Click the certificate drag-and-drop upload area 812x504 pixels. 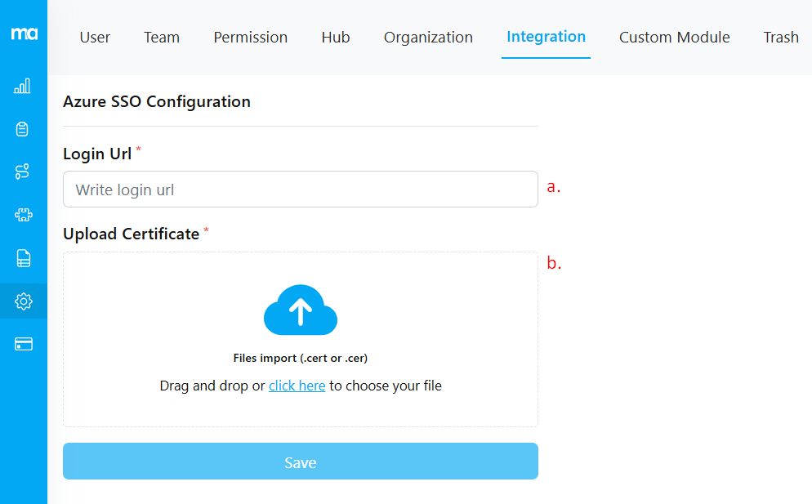click(x=300, y=339)
